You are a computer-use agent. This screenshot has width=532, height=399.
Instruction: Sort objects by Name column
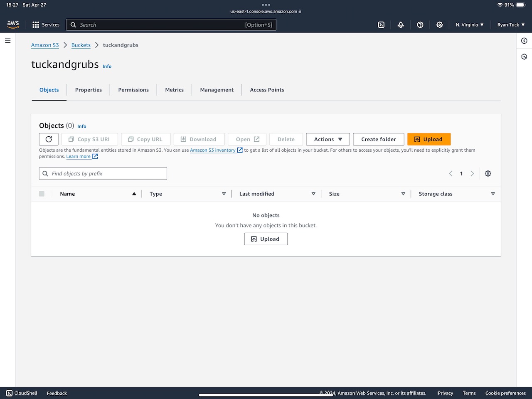(x=67, y=194)
